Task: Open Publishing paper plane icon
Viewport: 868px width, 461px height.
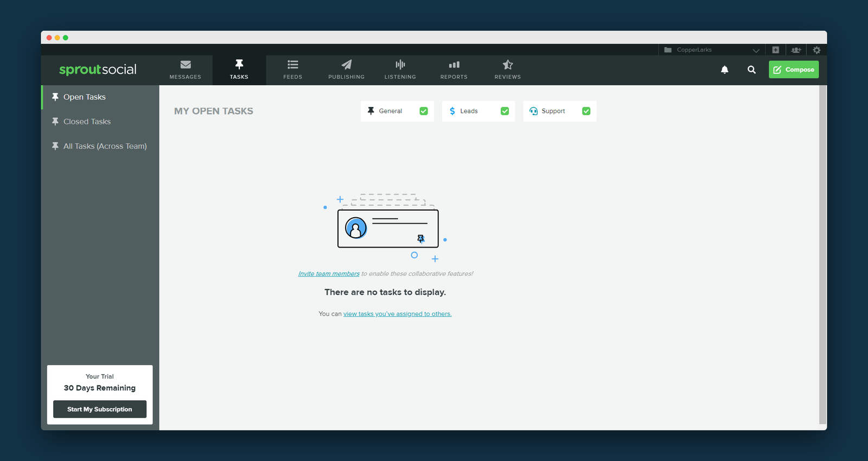Action: pyautogui.click(x=346, y=65)
